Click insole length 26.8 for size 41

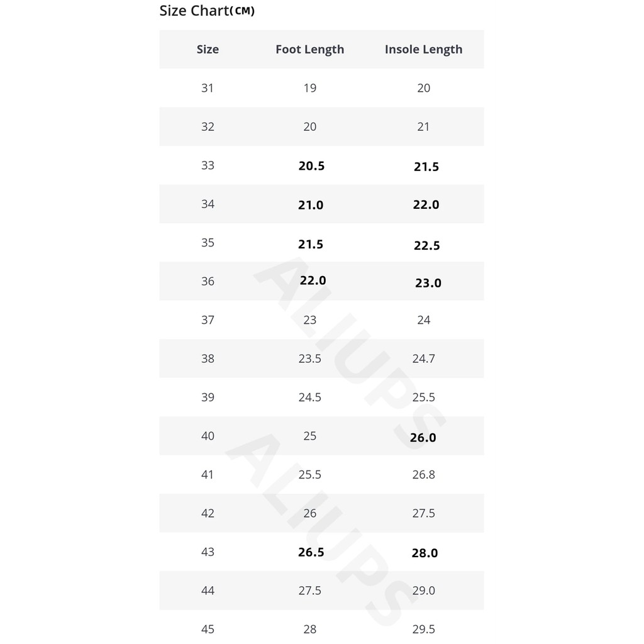(x=423, y=474)
